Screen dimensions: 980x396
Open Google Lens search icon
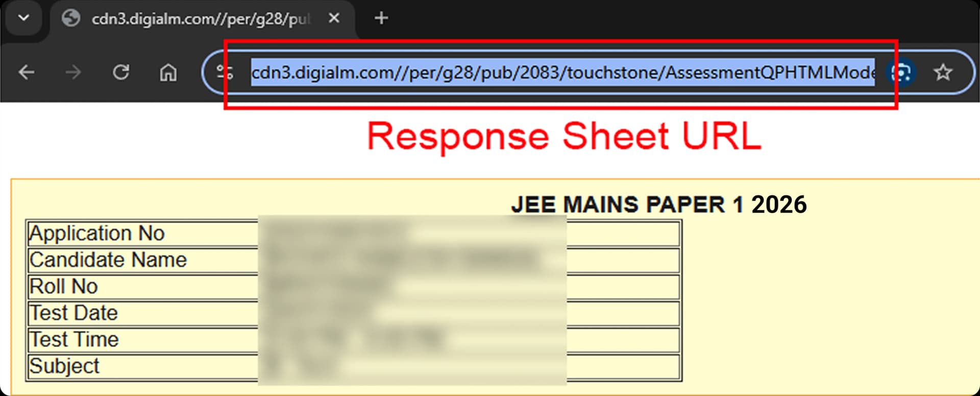coord(901,73)
